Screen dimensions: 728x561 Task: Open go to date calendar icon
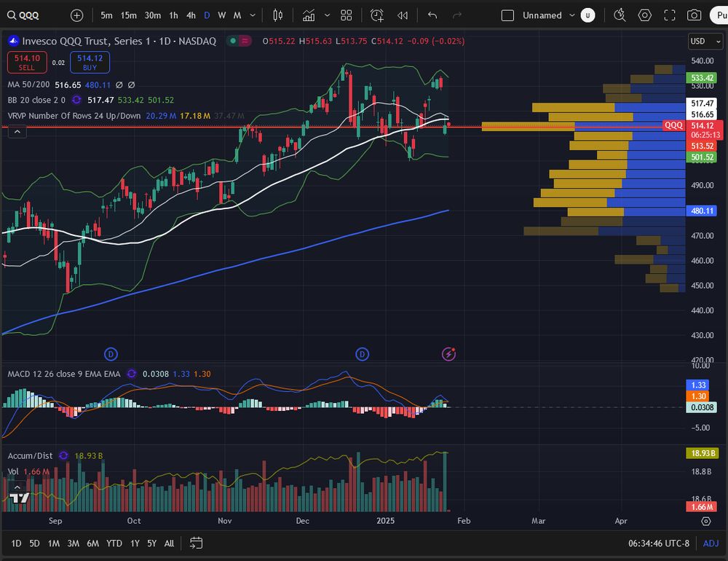coord(197,543)
